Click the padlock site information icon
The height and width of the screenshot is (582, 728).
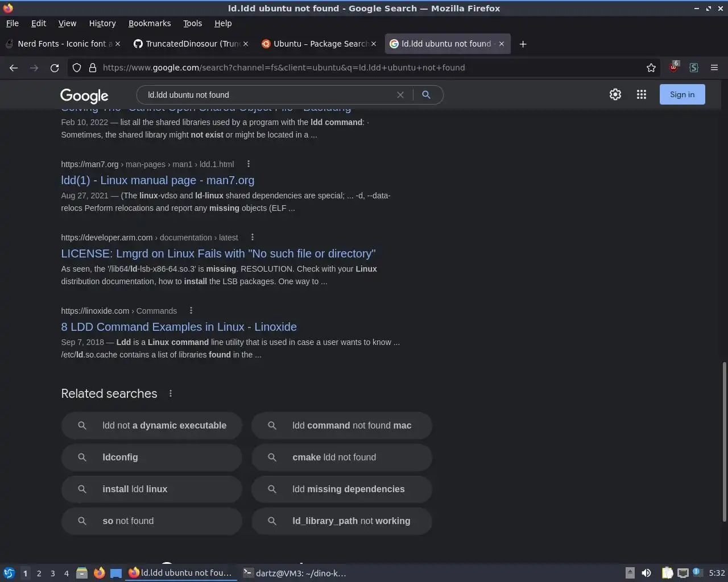coord(92,68)
